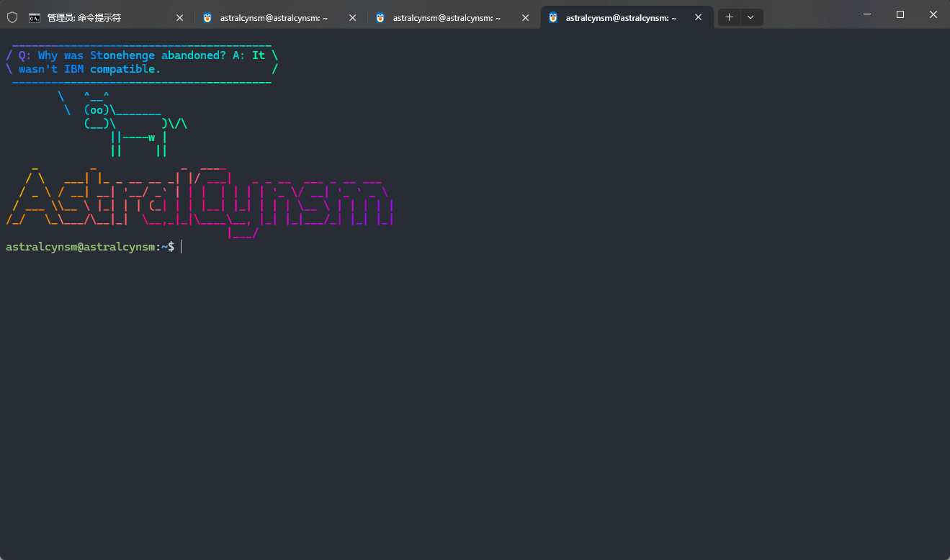Click the administrator shield icon in the title bar

12,17
